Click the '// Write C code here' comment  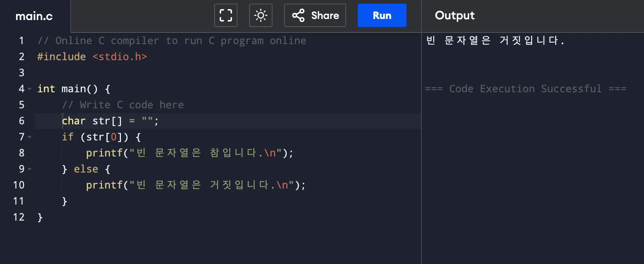tap(123, 105)
